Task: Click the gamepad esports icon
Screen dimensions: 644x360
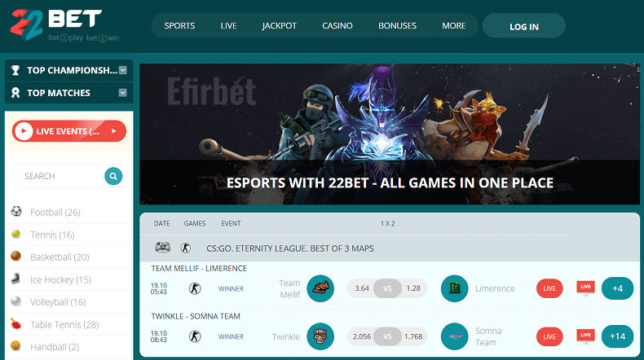Action: pos(163,247)
